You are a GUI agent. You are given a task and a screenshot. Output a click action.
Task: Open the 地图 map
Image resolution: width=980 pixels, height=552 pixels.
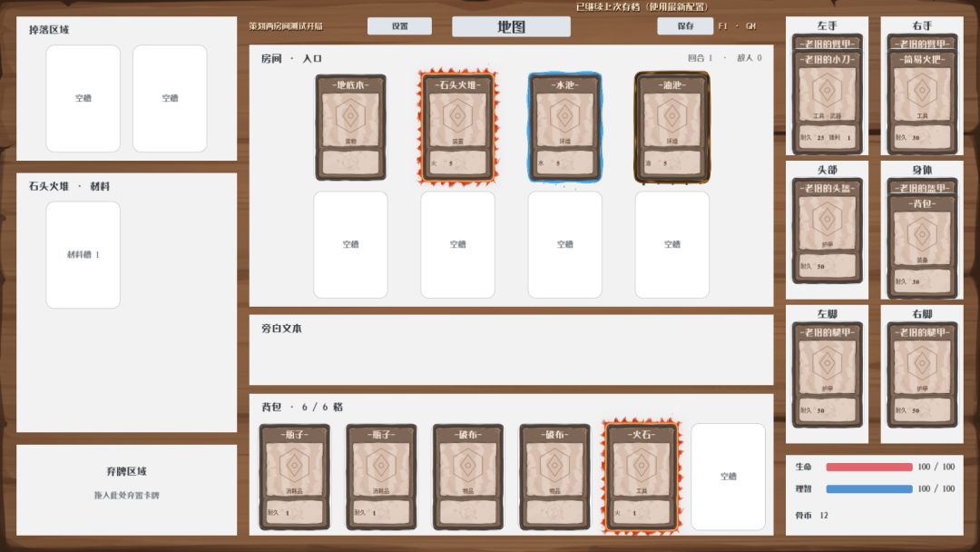click(x=511, y=26)
